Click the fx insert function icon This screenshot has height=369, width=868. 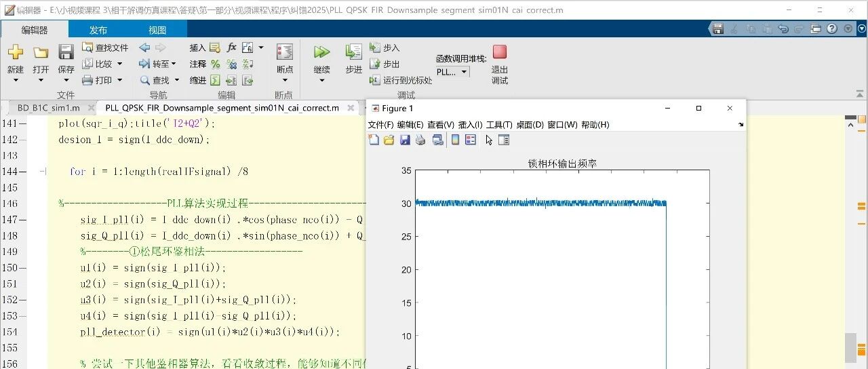231,47
